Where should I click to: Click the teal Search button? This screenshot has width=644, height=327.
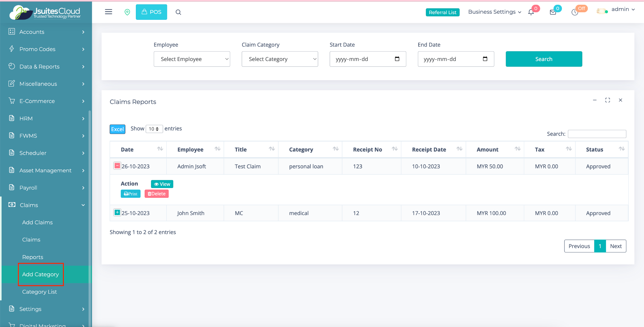(x=544, y=59)
